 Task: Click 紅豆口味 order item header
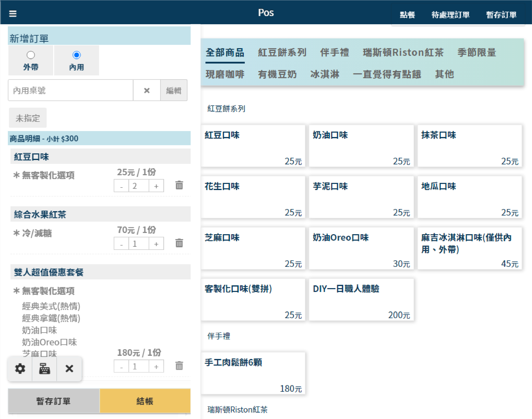coord(100,156)
